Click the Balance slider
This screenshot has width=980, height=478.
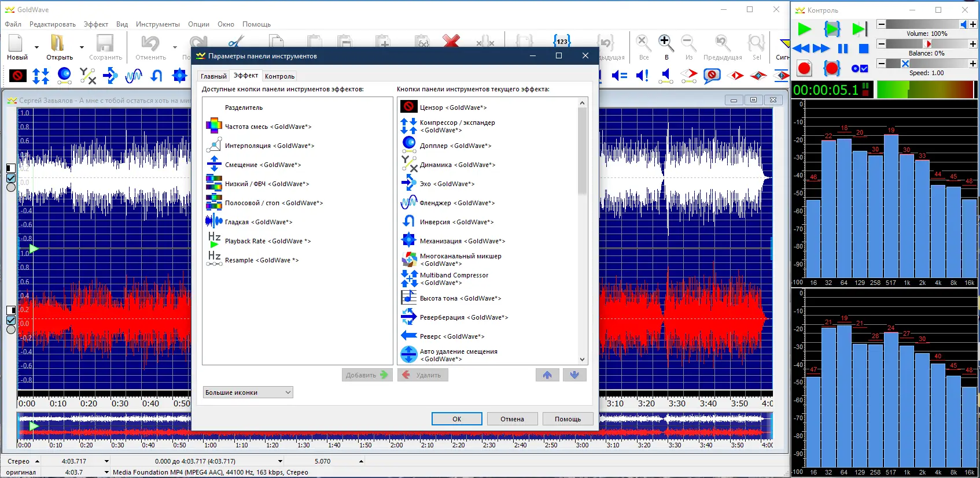click(x=926, y=44)
